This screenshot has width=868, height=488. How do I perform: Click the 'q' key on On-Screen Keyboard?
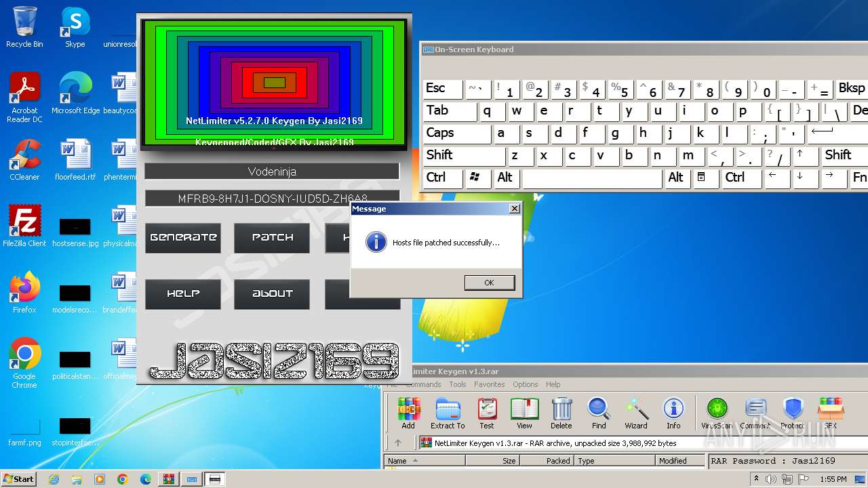(x=492, y=110)
